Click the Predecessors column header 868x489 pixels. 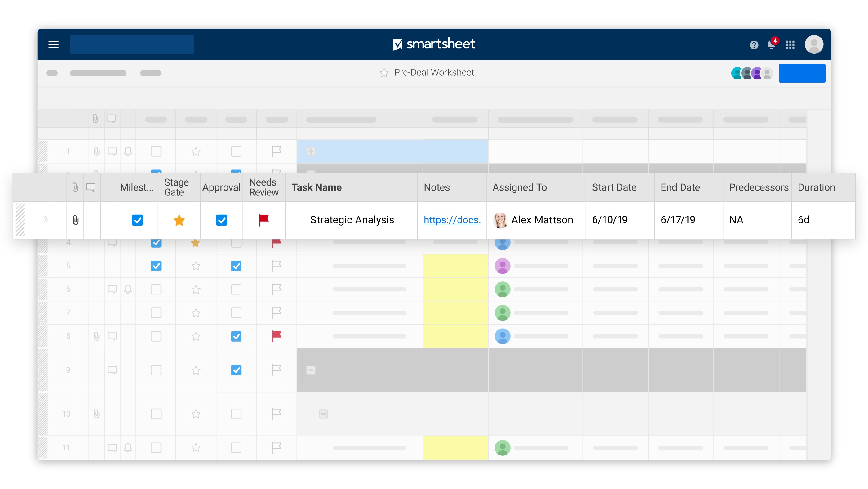[757, 187]
